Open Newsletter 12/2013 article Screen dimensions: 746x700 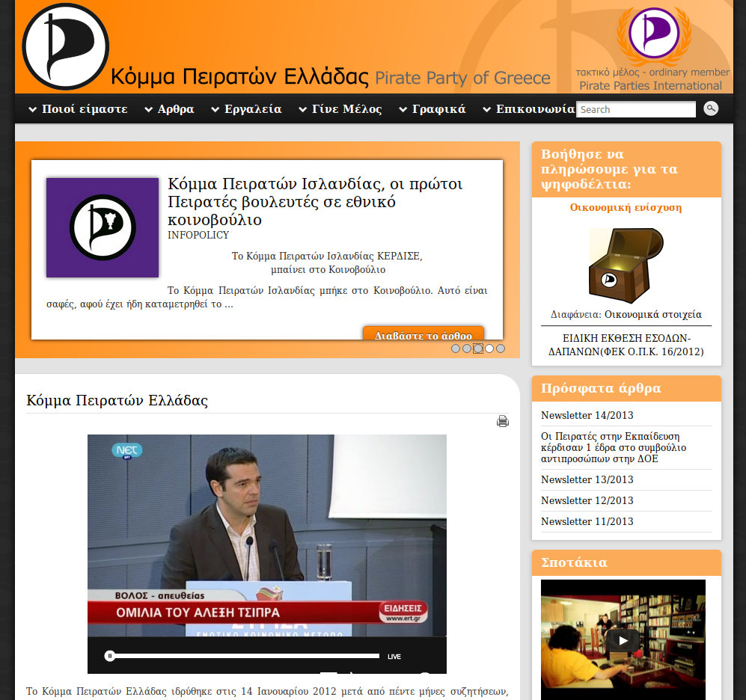pyautogui.click(x=587, y=500)
